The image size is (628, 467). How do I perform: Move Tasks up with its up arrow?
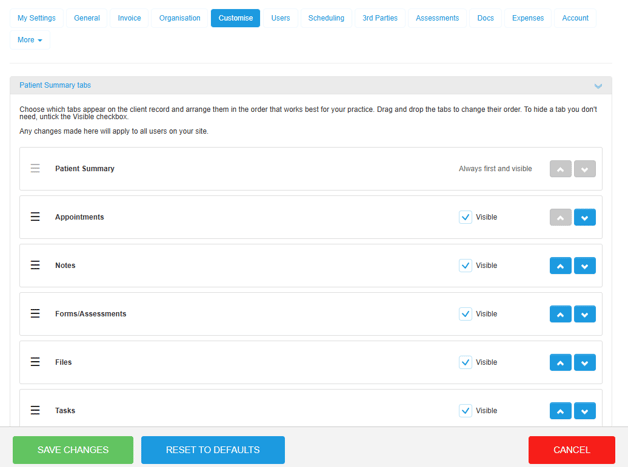pyautogui.click(x=560, y=411)
